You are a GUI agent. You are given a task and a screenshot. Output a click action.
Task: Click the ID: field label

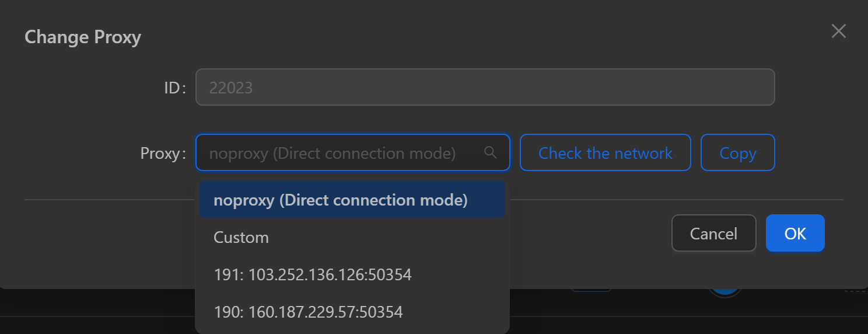(174, 88)
